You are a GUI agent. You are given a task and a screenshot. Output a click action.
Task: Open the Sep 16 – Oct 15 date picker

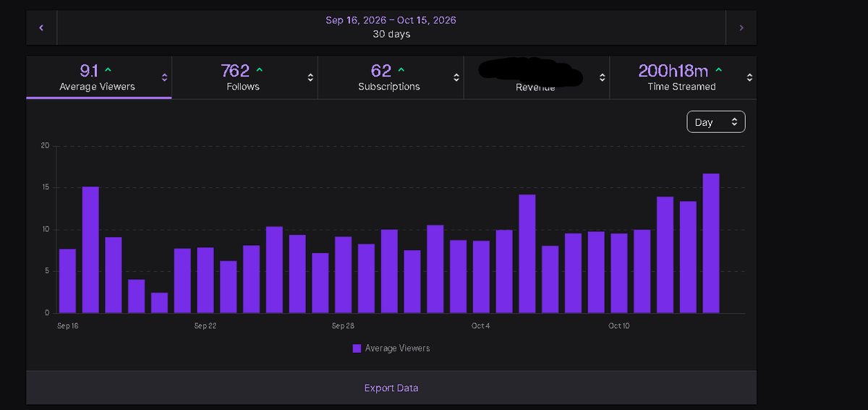pos(391,27)
